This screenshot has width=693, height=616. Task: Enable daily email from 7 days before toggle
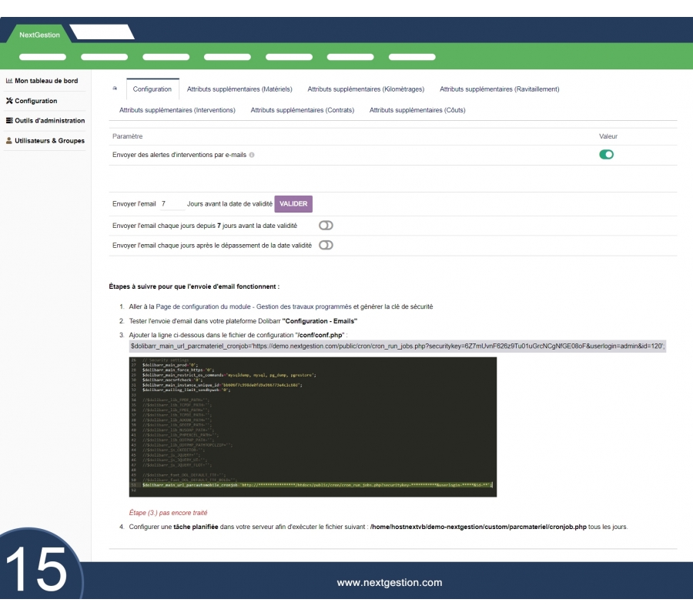326,226
